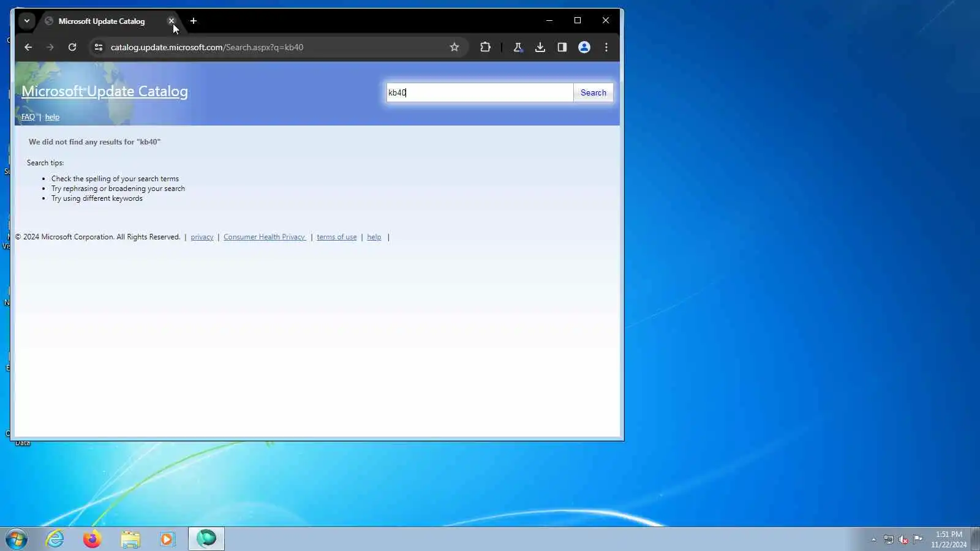Image resolution: width=980 pixels, height=551 pixels.
Task: Click 'Try rephrasing or broadening your search' tip
Action: 118,189
